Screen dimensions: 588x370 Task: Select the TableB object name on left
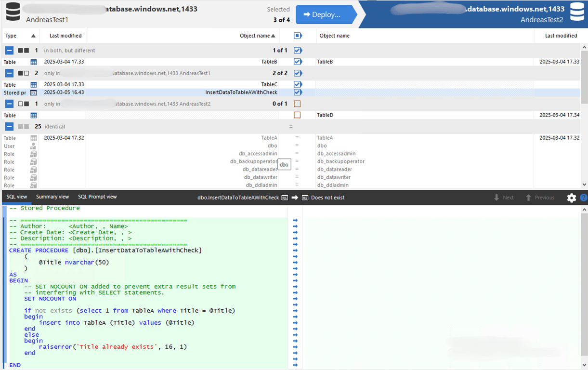point(269,62)
